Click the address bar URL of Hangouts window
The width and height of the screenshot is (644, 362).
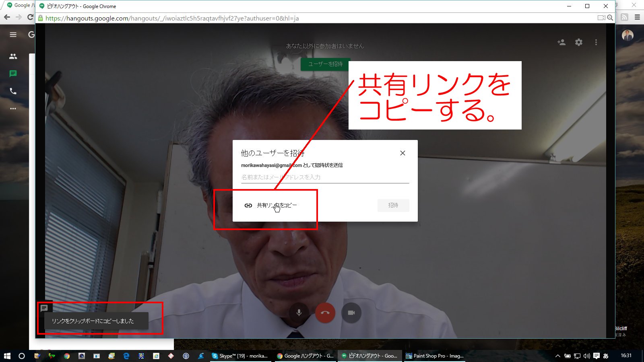[x=172, y=18]
